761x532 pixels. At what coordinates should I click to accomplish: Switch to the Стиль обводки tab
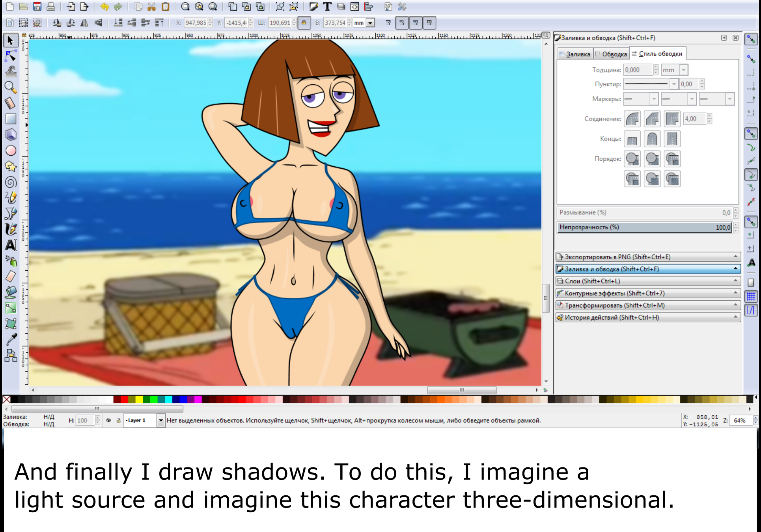click(658, 54)
